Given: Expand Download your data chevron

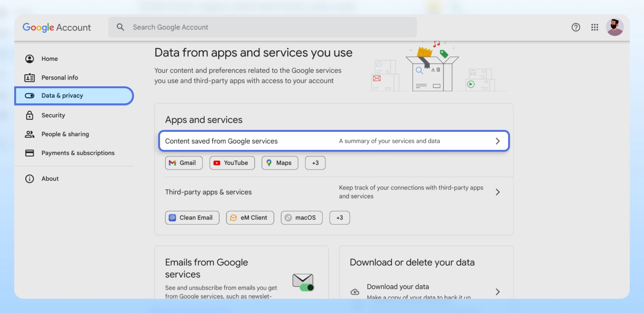Looking at the screenshot, I should click(497, 292).
